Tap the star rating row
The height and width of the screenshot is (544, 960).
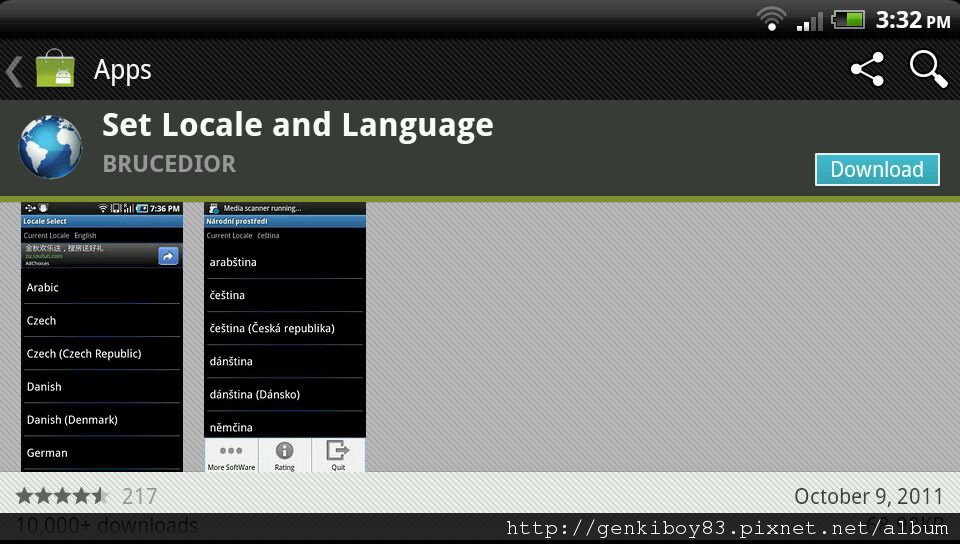pos(62,496)
